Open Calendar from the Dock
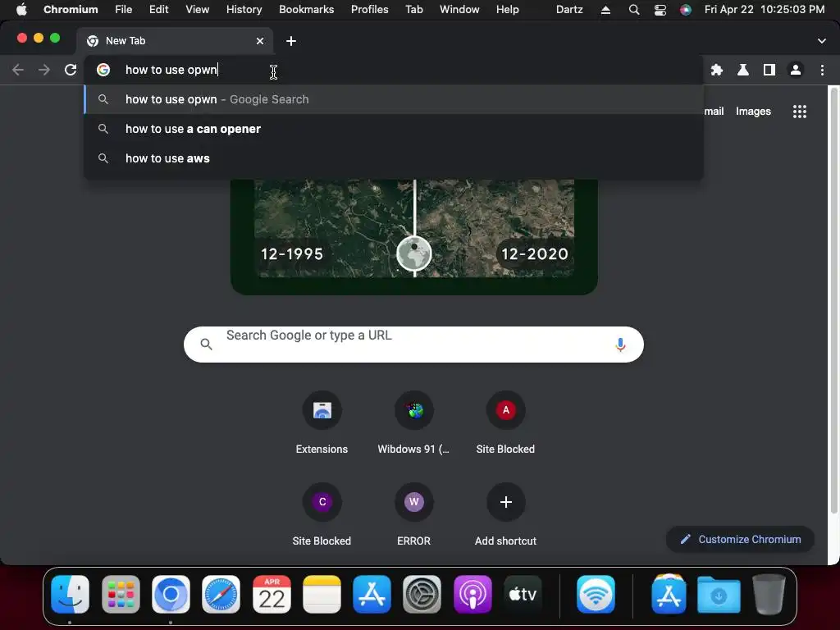840x630 pixels. pyautogui.click(x=272, y=594)
